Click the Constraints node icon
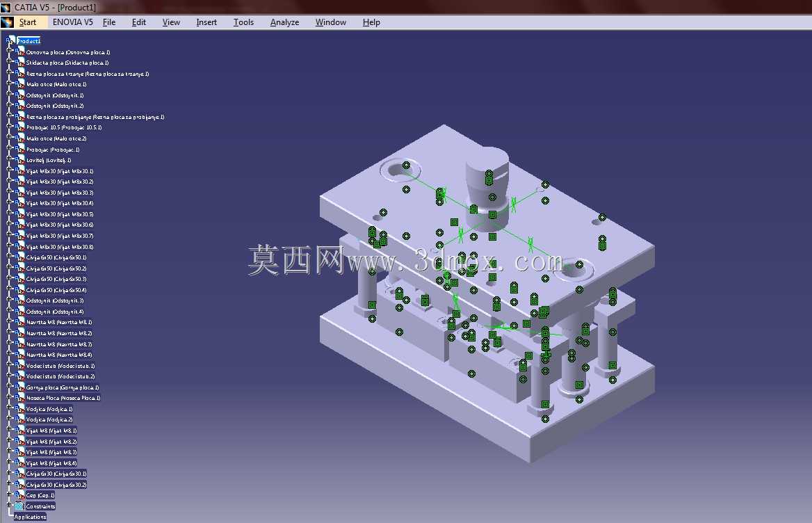 [19, 506]
